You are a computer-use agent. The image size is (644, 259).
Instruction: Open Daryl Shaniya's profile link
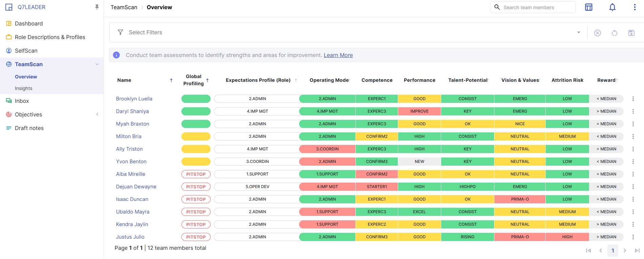pyautogui.click(x=132, y=111)
